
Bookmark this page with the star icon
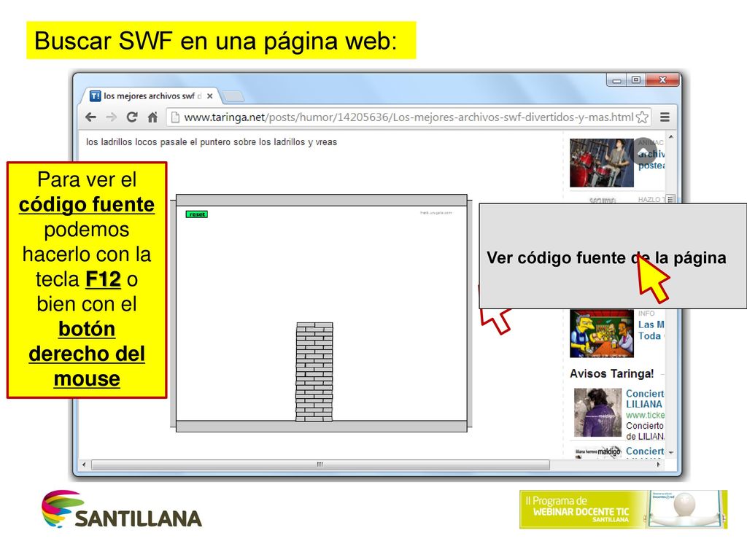pyautogui.click(x=642, y=117)
